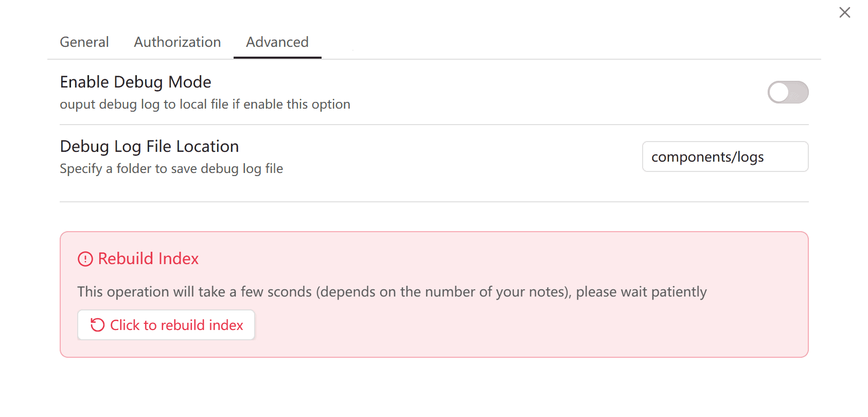Click the grey track of the debug switch
The height and width of the screenshot is (417, 868).
point(799,93)
